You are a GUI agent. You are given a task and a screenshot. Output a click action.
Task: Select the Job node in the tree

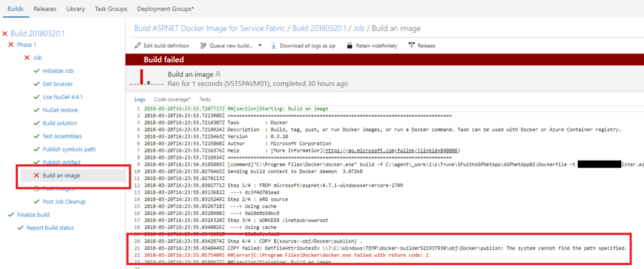tap(37, 58)
